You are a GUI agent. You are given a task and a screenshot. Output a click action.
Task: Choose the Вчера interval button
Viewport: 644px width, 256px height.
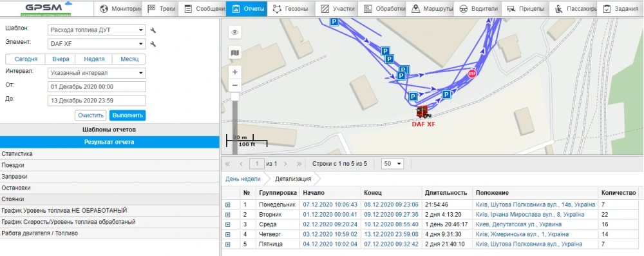(x=61, y=59)
